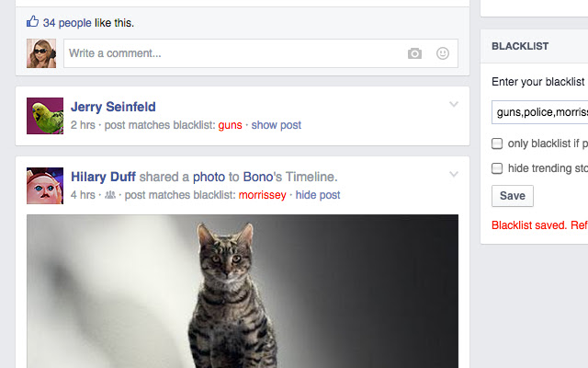Attach a photo via the camera icon

click(414, 53)
